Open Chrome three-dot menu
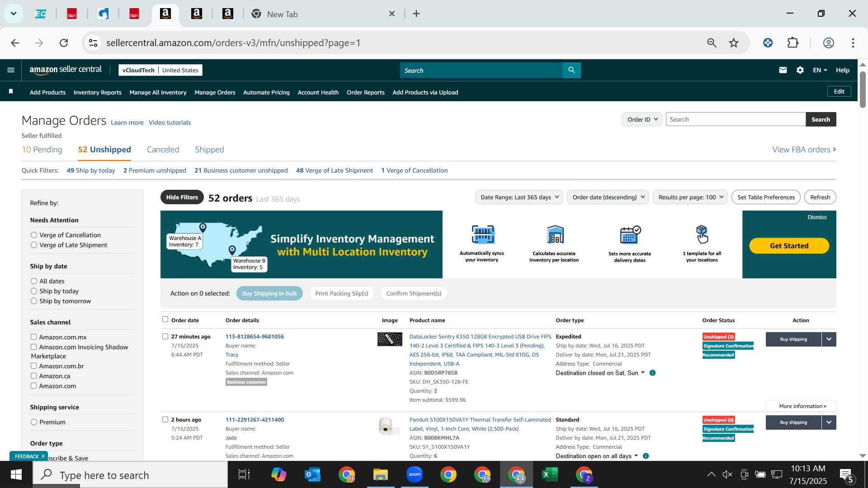Image resolution: width=868 pixels, height=488 pixels. click(853, 43)
